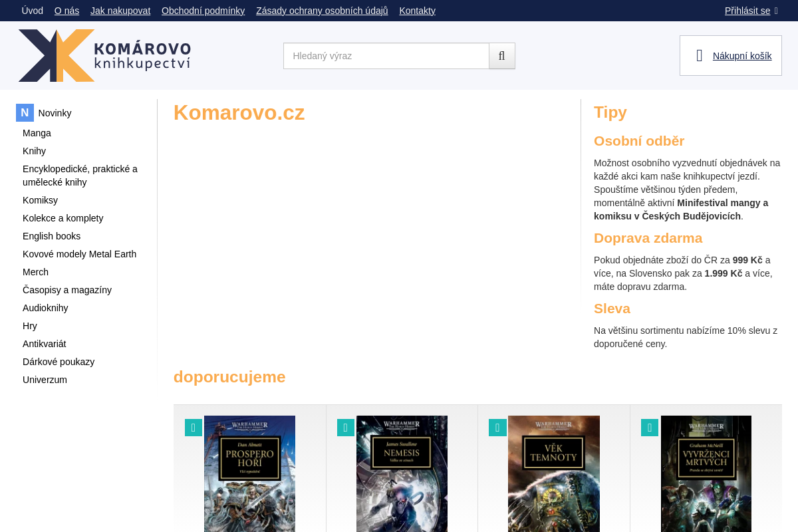This screenshot has width=798, height=532.
Task: Open Antikvariát category
Action: pyautogui.click(x=44, y=344)
